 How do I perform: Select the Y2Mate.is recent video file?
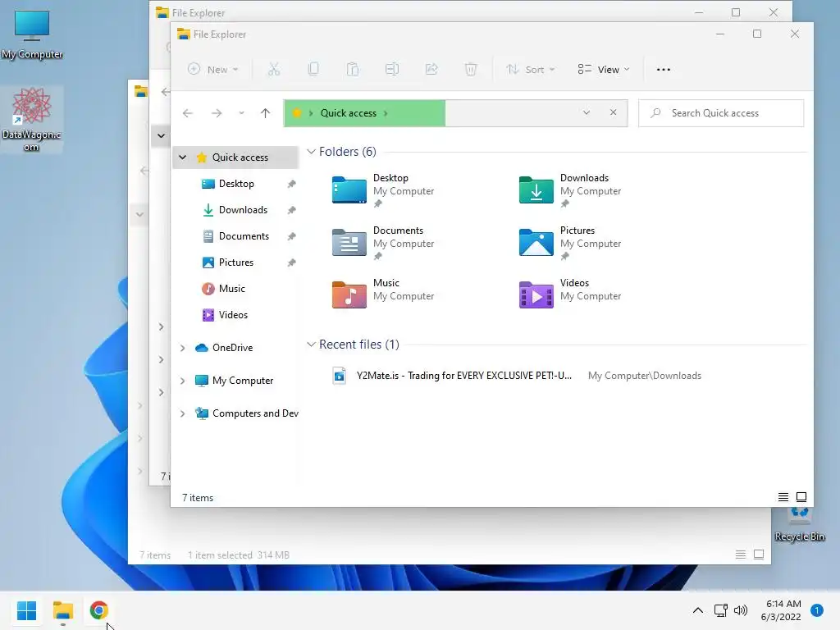(x=464, y=376)
